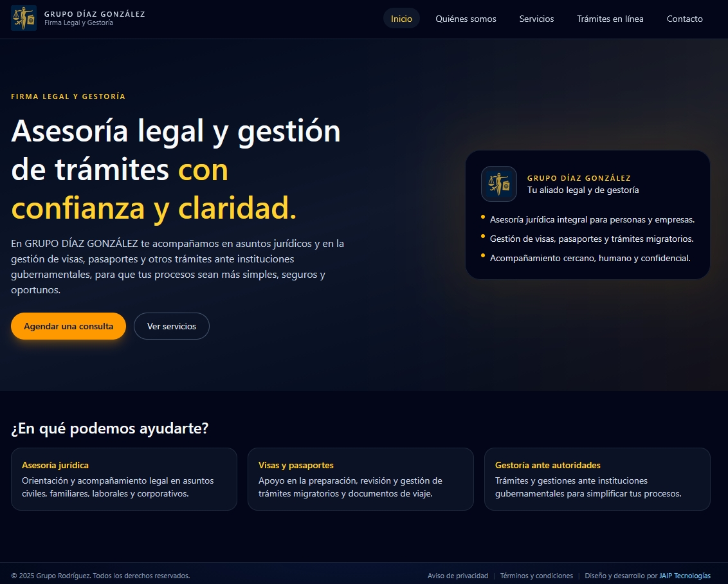Click the "Gestoría ante autoridades" card

pos(597,479)
